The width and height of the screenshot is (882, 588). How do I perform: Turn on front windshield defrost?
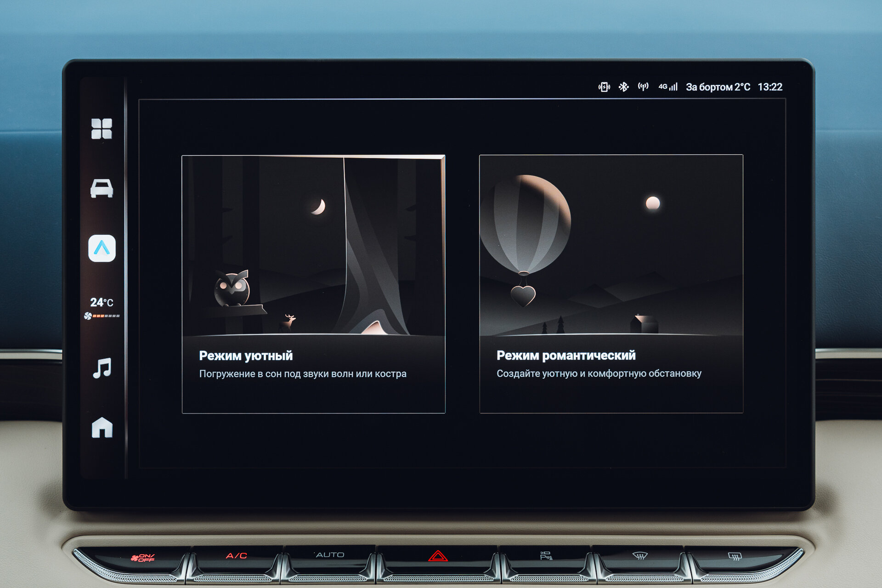pos(639,556)
